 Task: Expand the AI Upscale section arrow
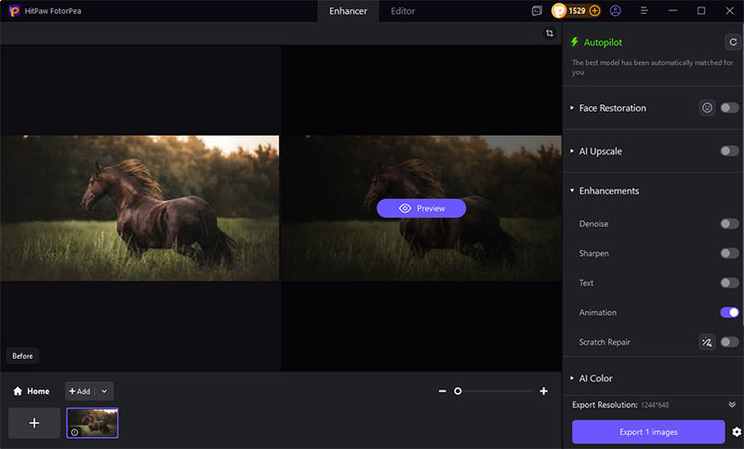pos(572,151)
